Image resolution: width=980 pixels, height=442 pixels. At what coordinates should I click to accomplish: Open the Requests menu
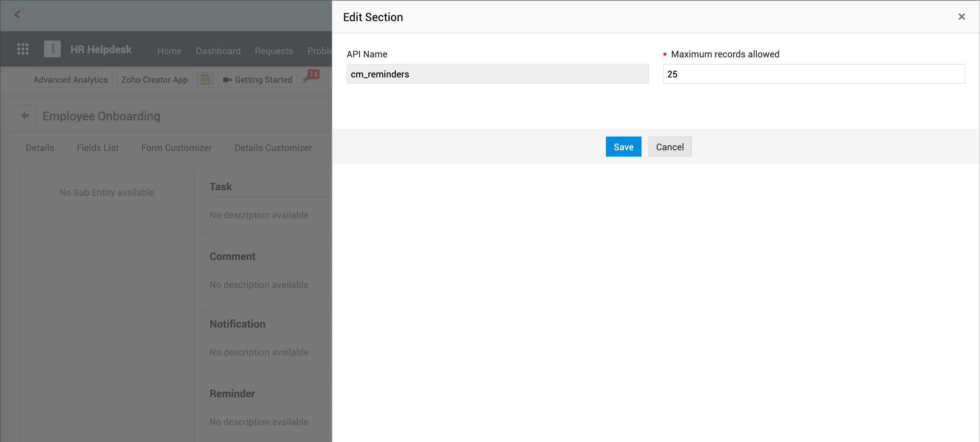pyautogui.click(x=273, y=51)
